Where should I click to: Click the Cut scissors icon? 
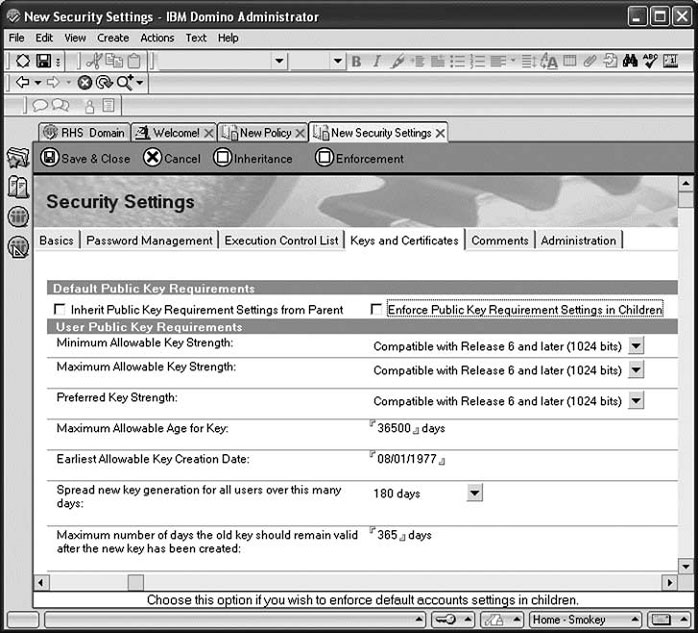tap(94, 61)
